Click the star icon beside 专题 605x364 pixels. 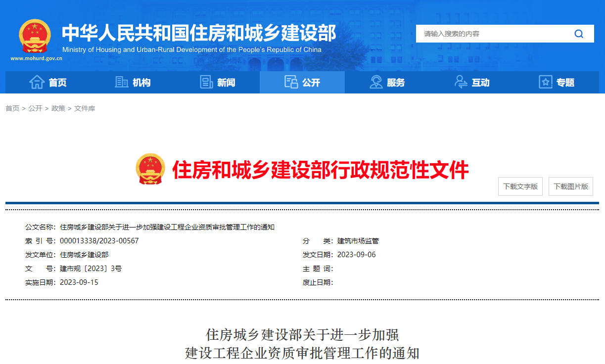(x=546, y=82)
